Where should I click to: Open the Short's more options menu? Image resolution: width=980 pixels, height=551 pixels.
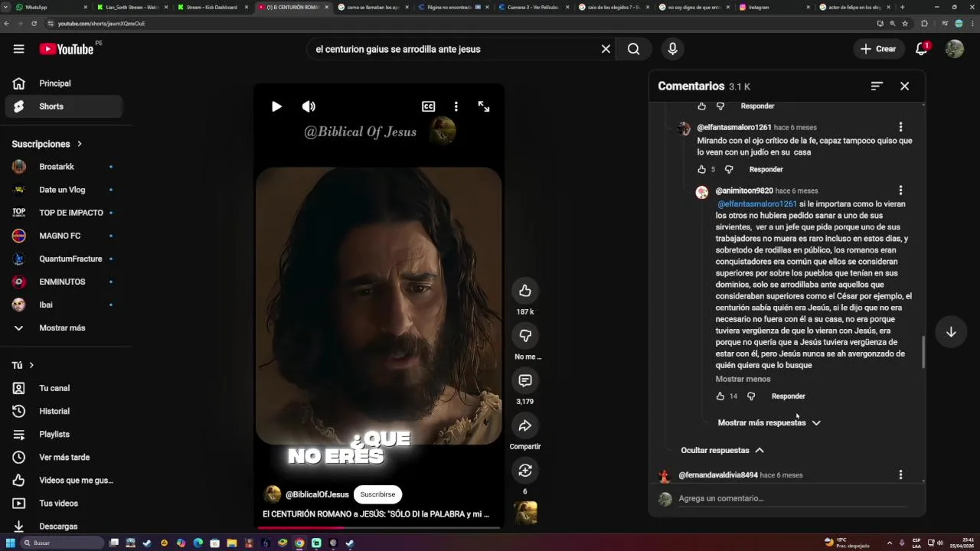[x=456, y=106]
